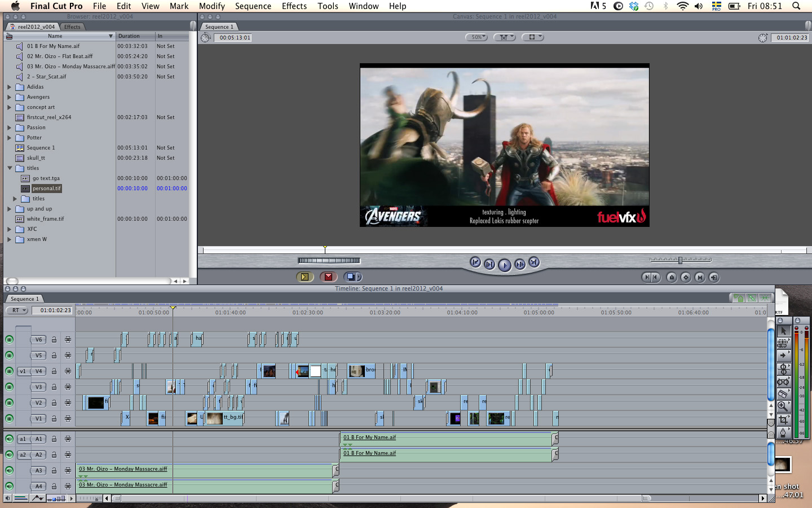The image size is (812, 508).
Task: Open the Canvas view mode popup
Action: pyautogui.click(x=505, y=37)
